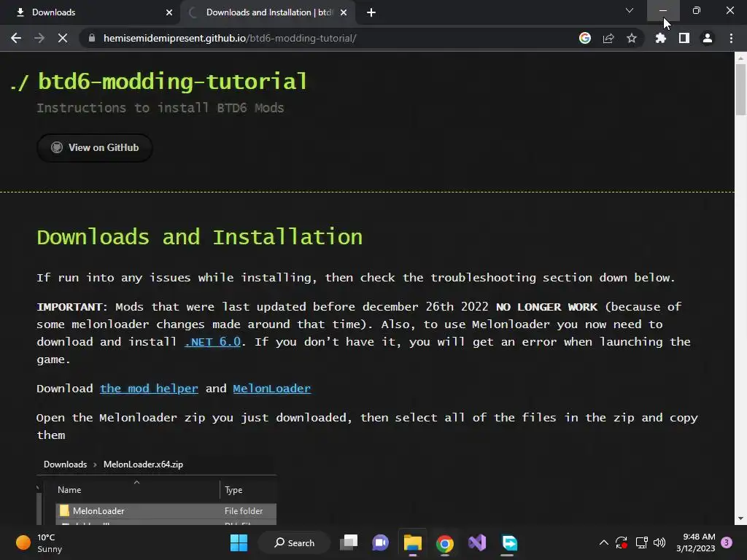Open the notification count badge
The image size is (747, 560).
(727, 542)
